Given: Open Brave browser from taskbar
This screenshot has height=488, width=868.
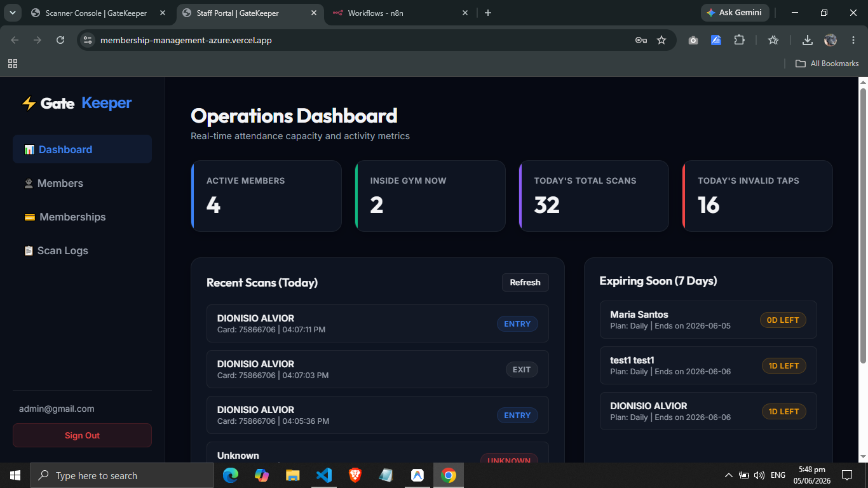Looking at the screenshot, I should pos(355,475).
